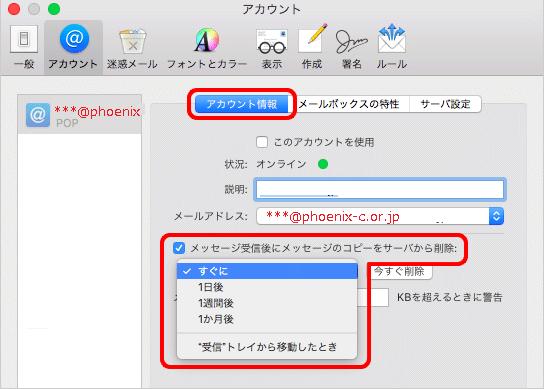
Task: Click into the 説明 description field
Action: pos(380,189)
